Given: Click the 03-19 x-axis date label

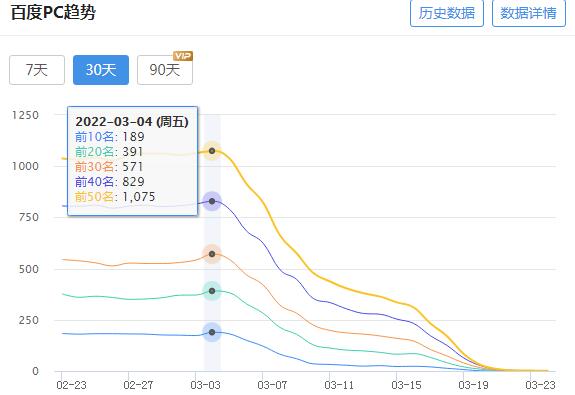Looking at the screenshot, I should point(473,385).
